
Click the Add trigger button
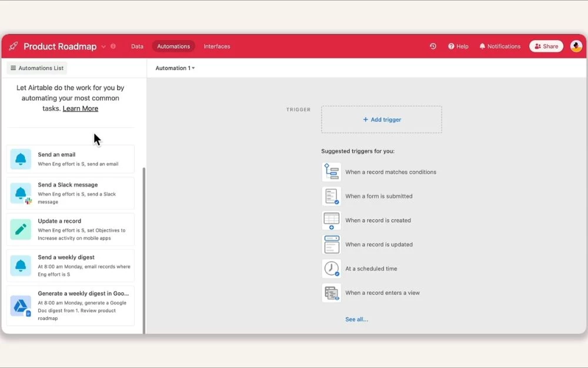coord(382,120)
